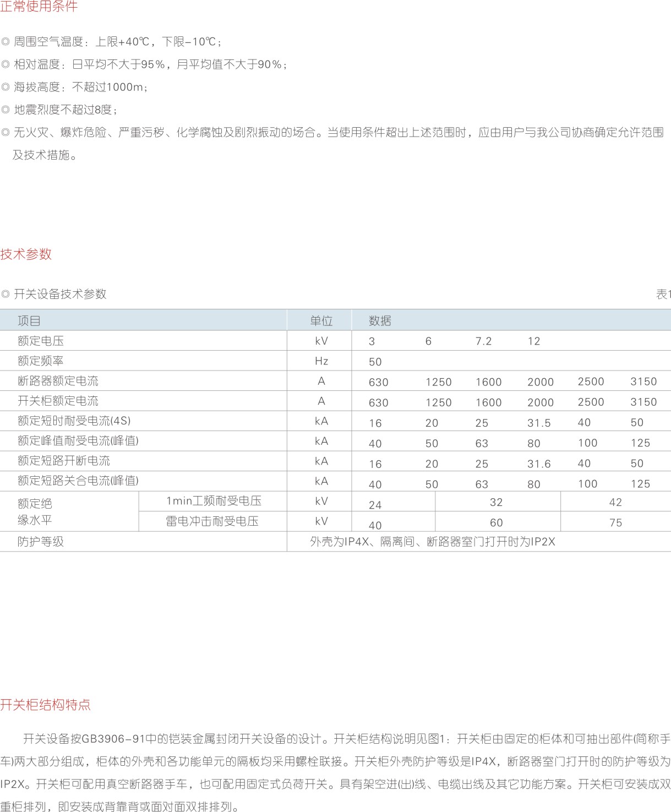Select the 数据 column header

coord(380,321)
